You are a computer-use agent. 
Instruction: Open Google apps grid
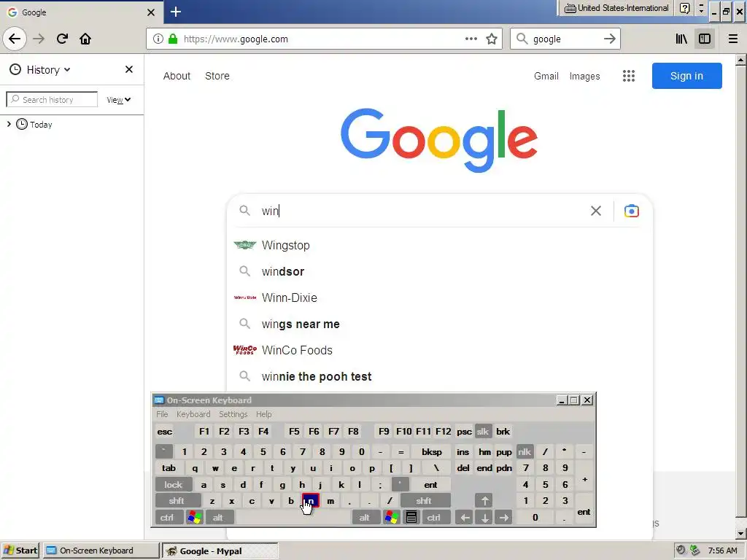coord(628,76)
